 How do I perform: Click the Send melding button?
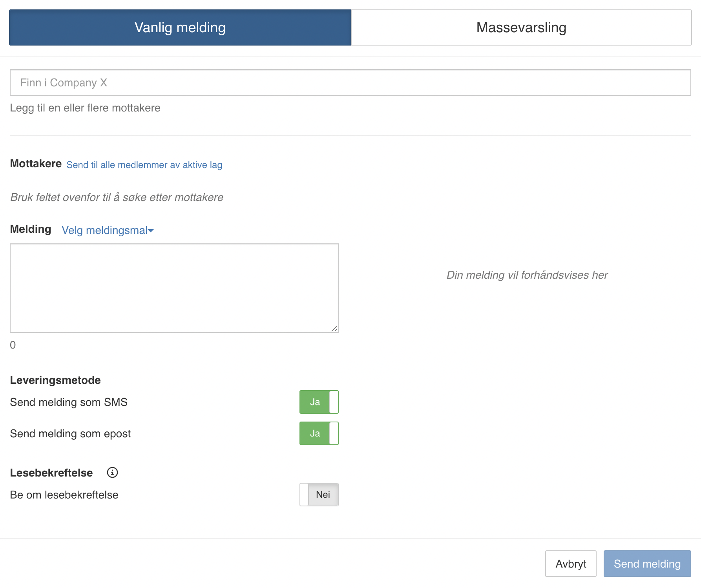coord(647,564)
